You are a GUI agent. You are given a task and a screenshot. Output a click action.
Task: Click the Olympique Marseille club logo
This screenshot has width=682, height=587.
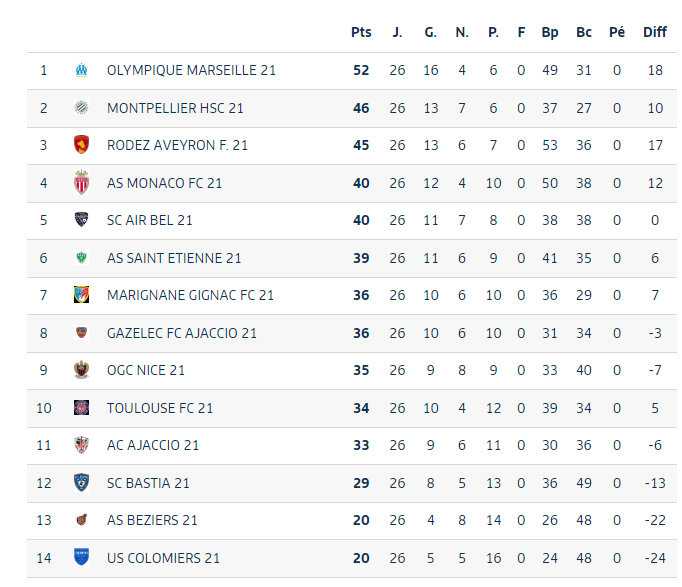(x=81, y=70)
